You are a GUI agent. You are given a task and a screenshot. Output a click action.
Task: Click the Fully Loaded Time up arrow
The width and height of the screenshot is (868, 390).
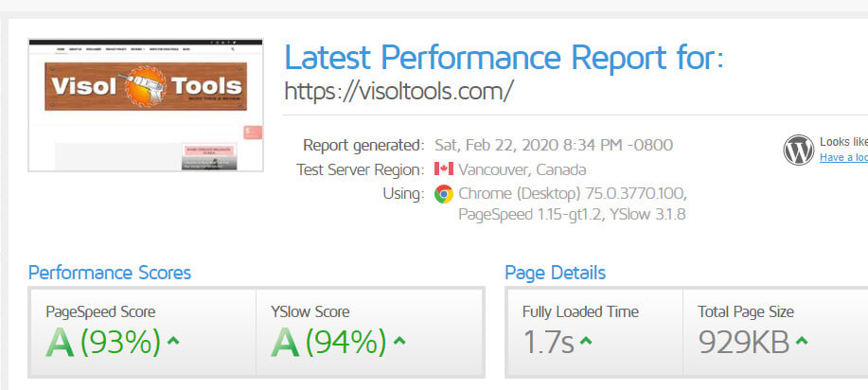[586, 342]
